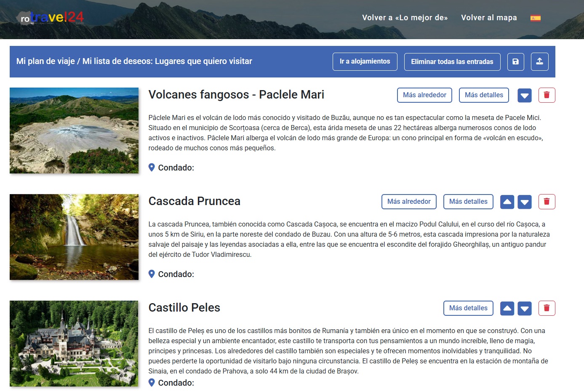This screenshot has height=392, width=584.
Task: Delete Castillo Peles entry via trash icon
Action: 547,308
